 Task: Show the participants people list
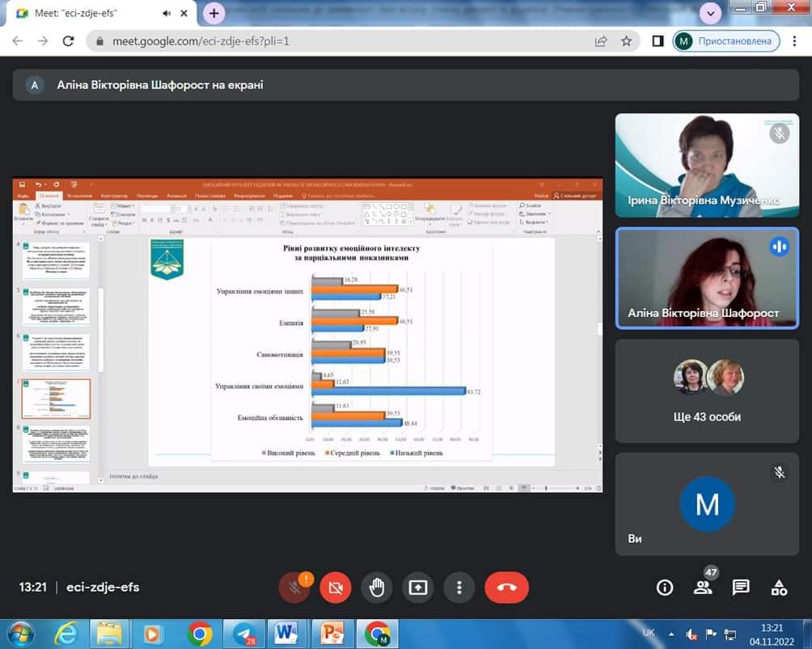703,588
